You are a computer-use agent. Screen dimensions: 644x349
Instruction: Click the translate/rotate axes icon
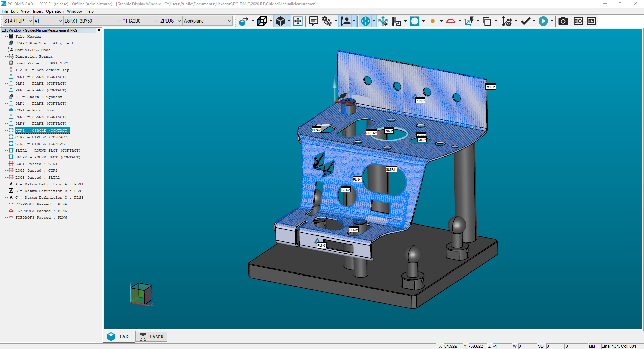pos(383,21)
